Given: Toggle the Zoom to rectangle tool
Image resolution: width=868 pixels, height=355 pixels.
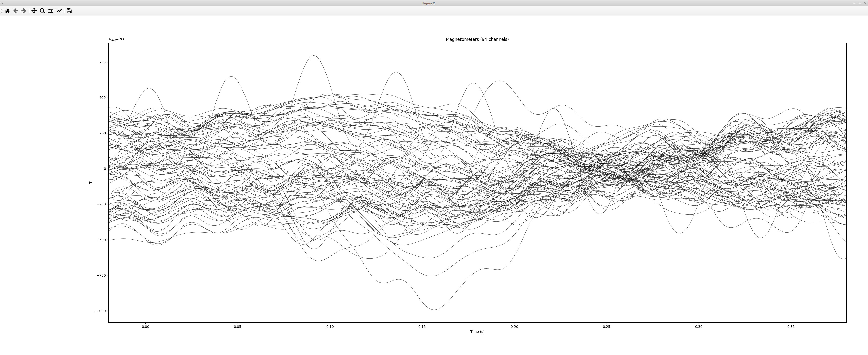Looking at the screenshot, I should (x=42, y=11).
